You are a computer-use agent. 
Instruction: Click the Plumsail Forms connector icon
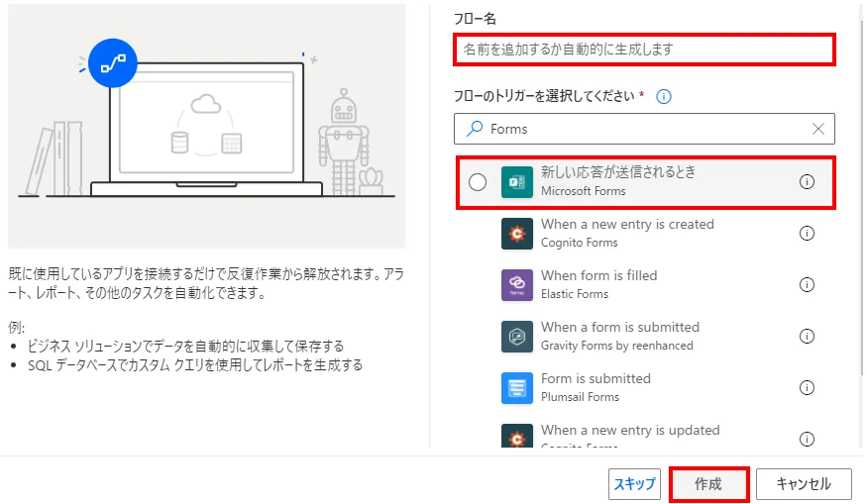517,388
